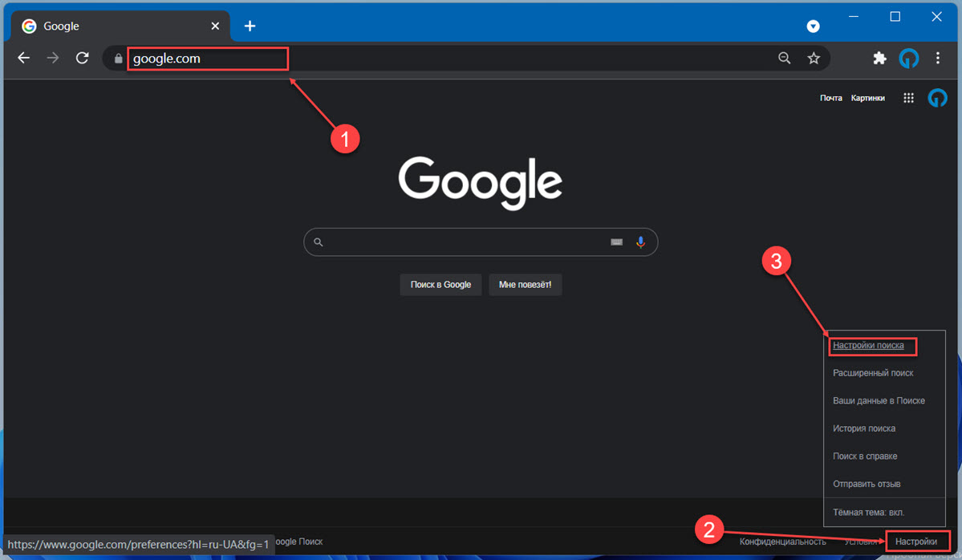Viewport: 962px width, 560px height.
Task: Open the 'Почта' link
Action: [x=830, y=98]
